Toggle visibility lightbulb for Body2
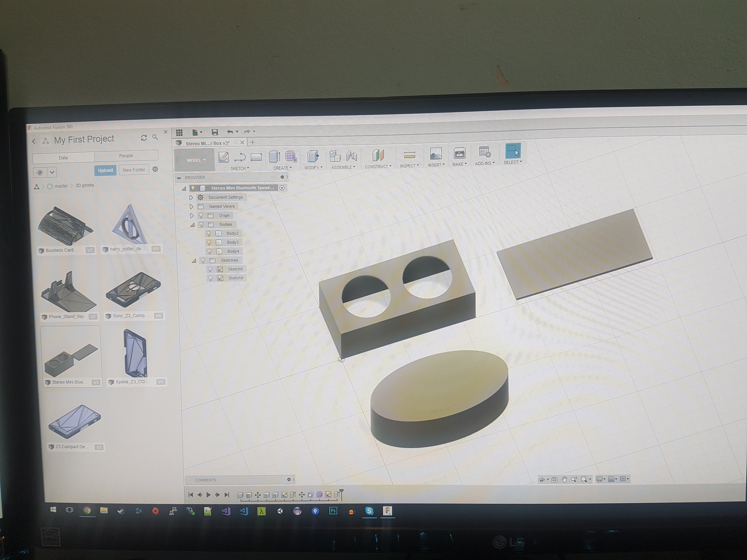 (x=209, y=234)
